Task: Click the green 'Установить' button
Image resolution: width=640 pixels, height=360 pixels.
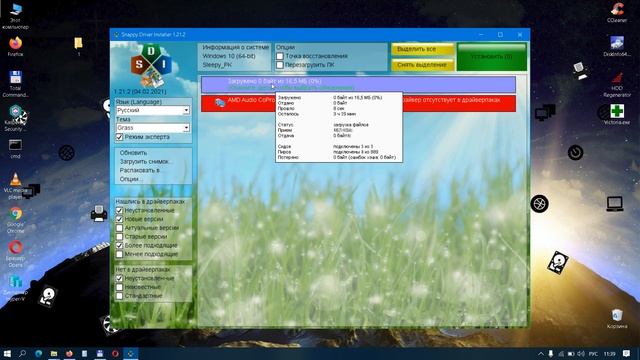Action: [x=492, y=57]
